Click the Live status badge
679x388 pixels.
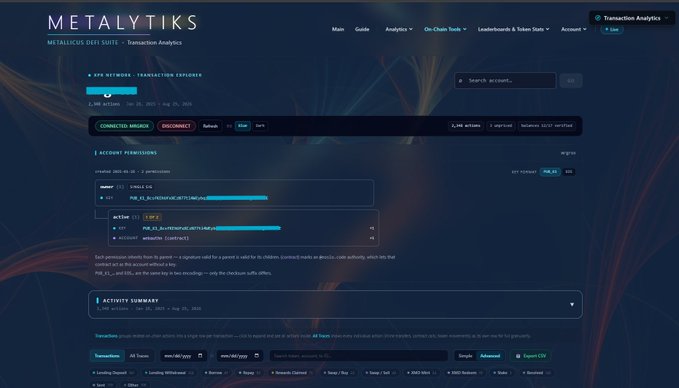(612, 29)
